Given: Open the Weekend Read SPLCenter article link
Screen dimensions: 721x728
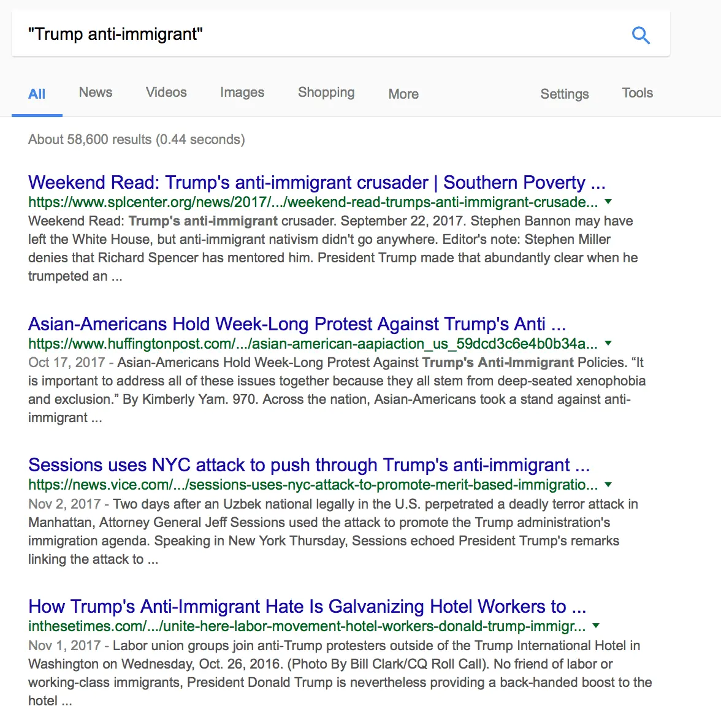Looking at the screenshot, I should pos(316,182).
